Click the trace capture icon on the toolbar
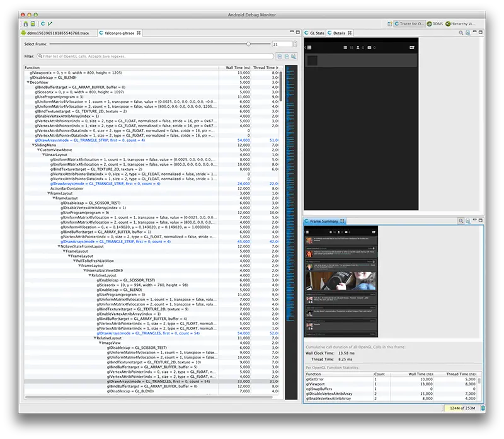The image size is (504, 439). pos(33,23)
